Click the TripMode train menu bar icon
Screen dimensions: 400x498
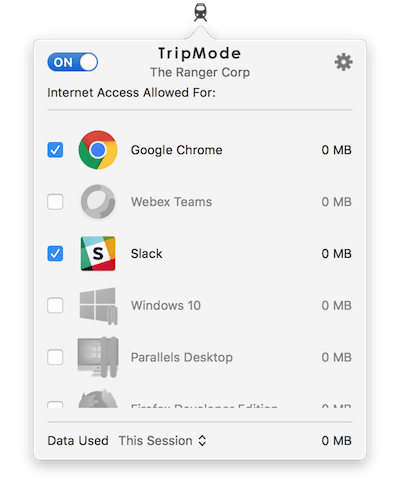pyautogui.click(x=200, y=13)
